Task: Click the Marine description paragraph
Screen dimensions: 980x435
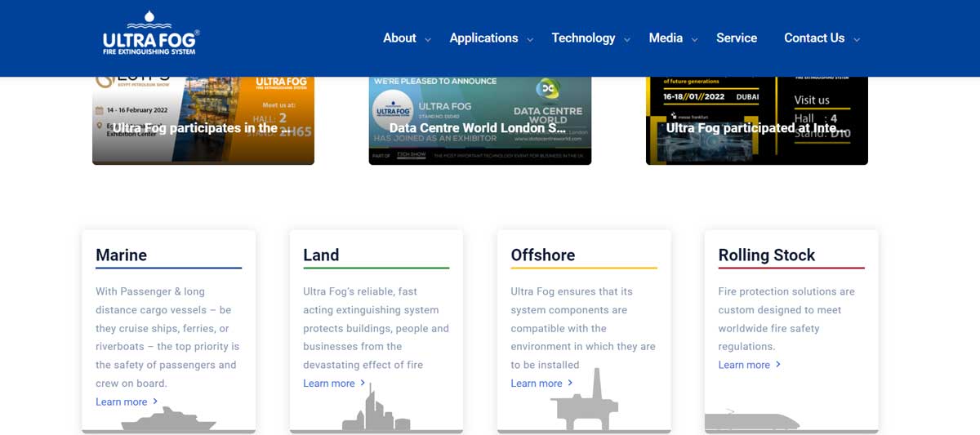Action: 167,337
